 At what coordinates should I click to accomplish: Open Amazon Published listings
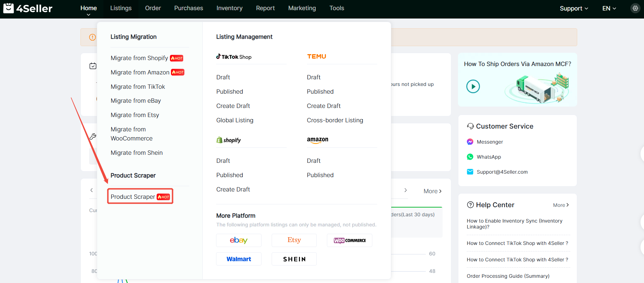pyautogui.click(x=320, y=175)
